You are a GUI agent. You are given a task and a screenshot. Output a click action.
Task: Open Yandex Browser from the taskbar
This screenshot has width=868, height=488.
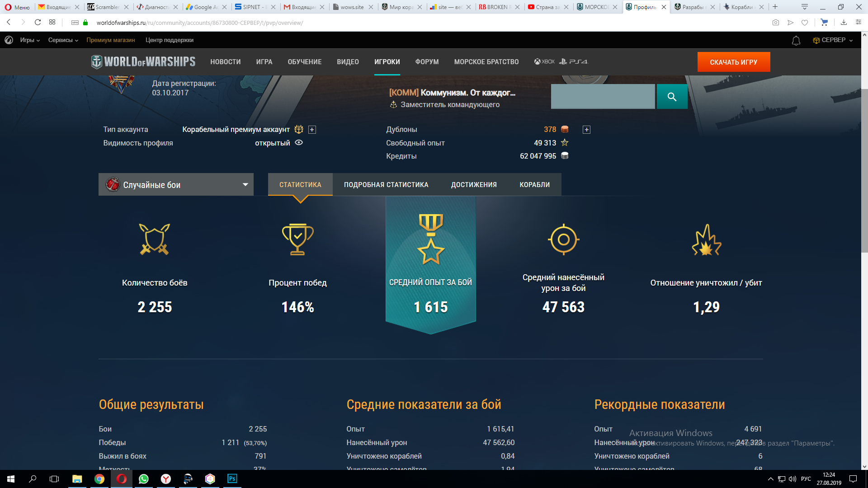[x=166, y=479]
